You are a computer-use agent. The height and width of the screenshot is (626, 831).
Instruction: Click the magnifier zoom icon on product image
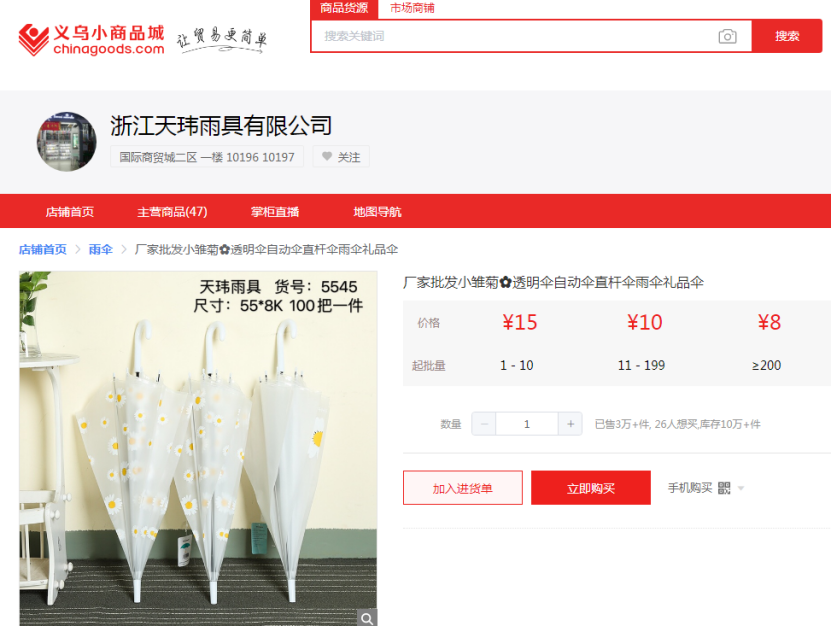[x=367, y=618]
